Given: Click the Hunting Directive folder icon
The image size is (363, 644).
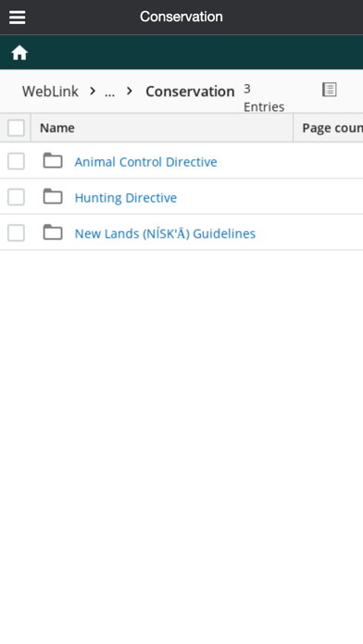Looking at the screenshot, I should click(53, 196).
